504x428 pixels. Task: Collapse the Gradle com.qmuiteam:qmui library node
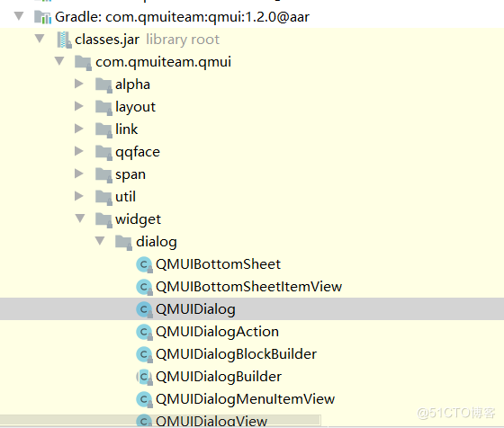[19, 16]
